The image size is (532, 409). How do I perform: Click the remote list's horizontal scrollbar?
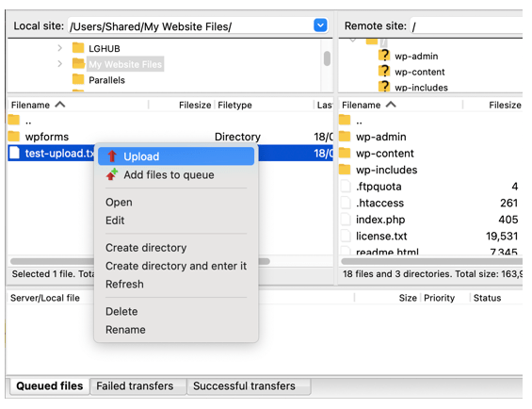click(431, 261)
